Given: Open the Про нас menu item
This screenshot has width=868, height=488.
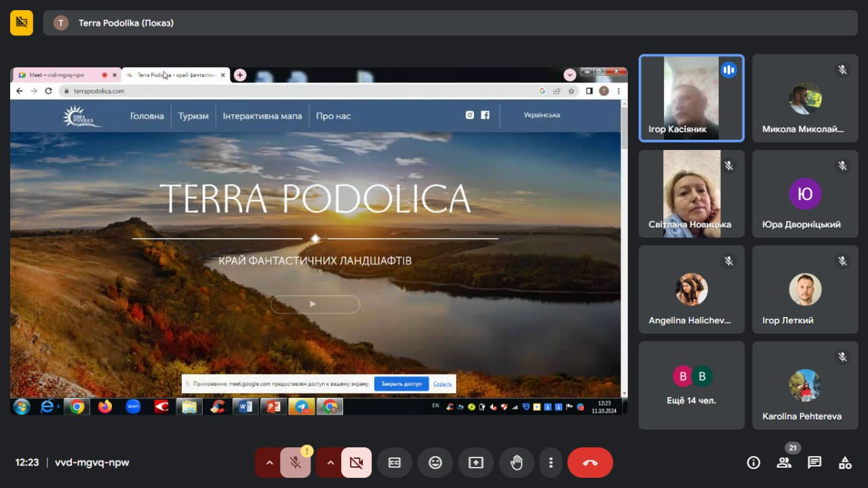Looking at the screenshot, I should click(334, 116).
